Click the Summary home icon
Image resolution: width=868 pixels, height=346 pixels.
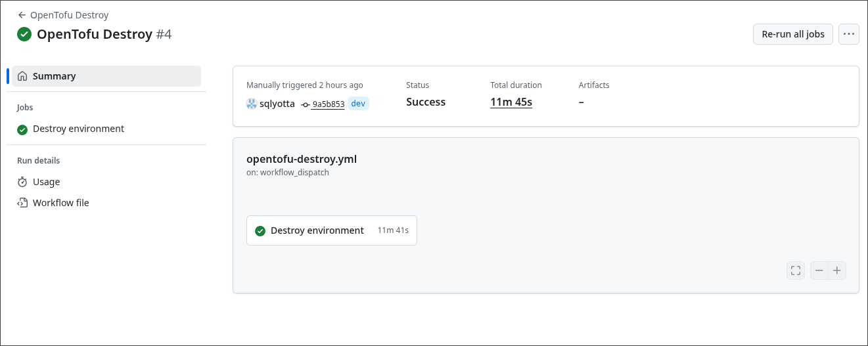click(23, 76)
